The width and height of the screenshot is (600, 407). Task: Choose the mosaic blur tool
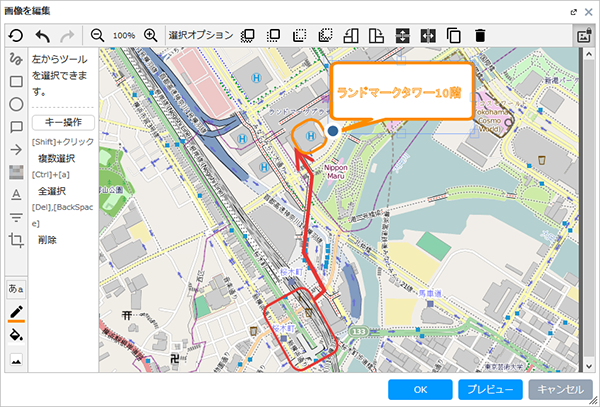16,172
